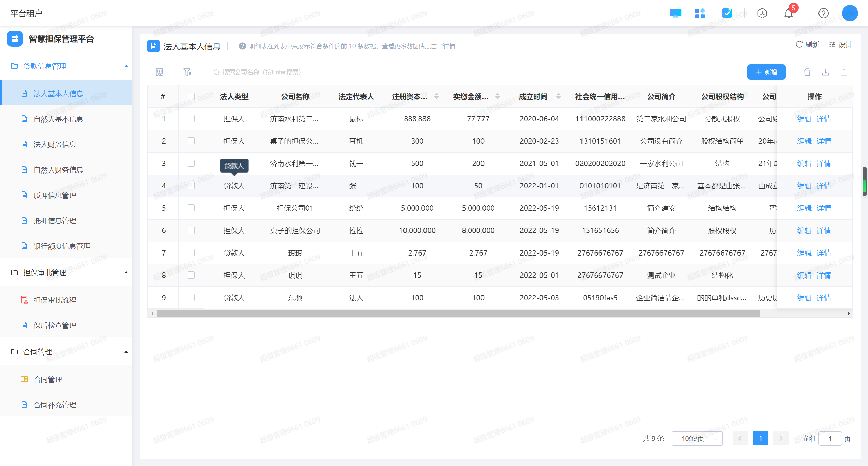
Task: Toggle the select-all header checkbox
Action: 191,97
